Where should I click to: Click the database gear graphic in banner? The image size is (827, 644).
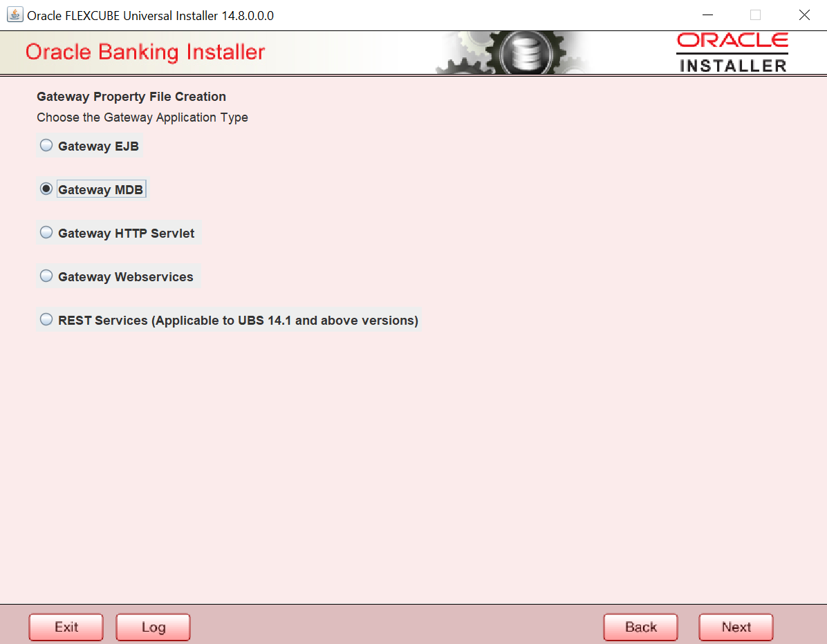[526, 53]
